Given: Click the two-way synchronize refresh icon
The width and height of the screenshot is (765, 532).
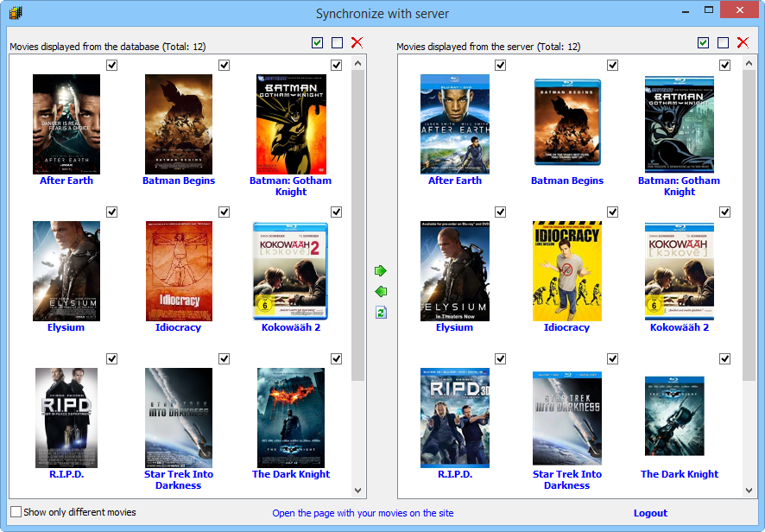Looking at the screenshot, I should point(381,313).
